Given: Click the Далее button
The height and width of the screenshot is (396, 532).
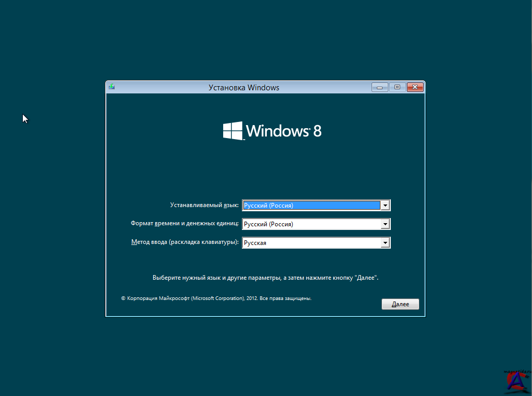Looking at the screenshot, I should [400, 304].
